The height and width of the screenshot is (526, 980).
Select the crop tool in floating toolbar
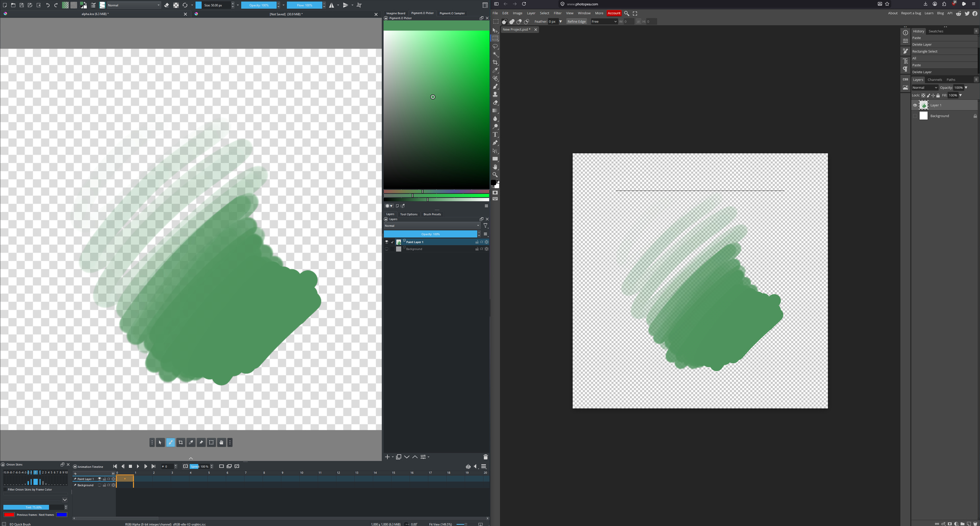[x=181, y=442]
